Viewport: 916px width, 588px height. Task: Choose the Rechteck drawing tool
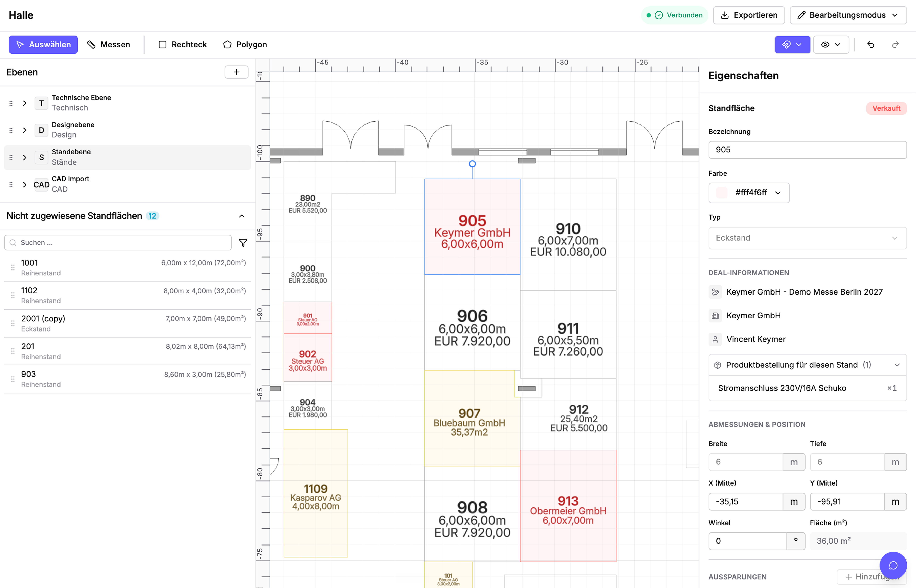click(183, 45)
